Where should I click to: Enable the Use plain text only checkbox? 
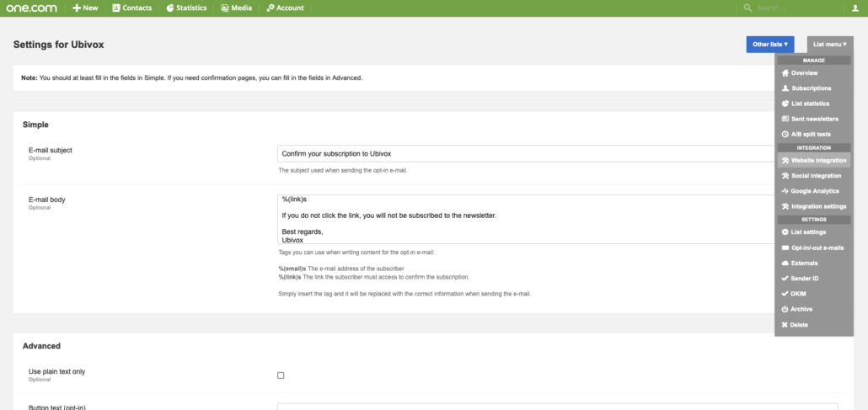(281, 375)
